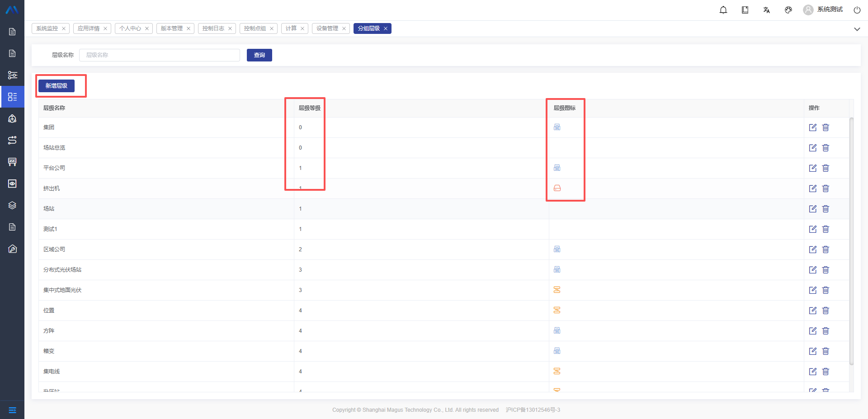Click the power logout icon
The image size is (868, 419).
pyautogui.click(x=857, y=10)
